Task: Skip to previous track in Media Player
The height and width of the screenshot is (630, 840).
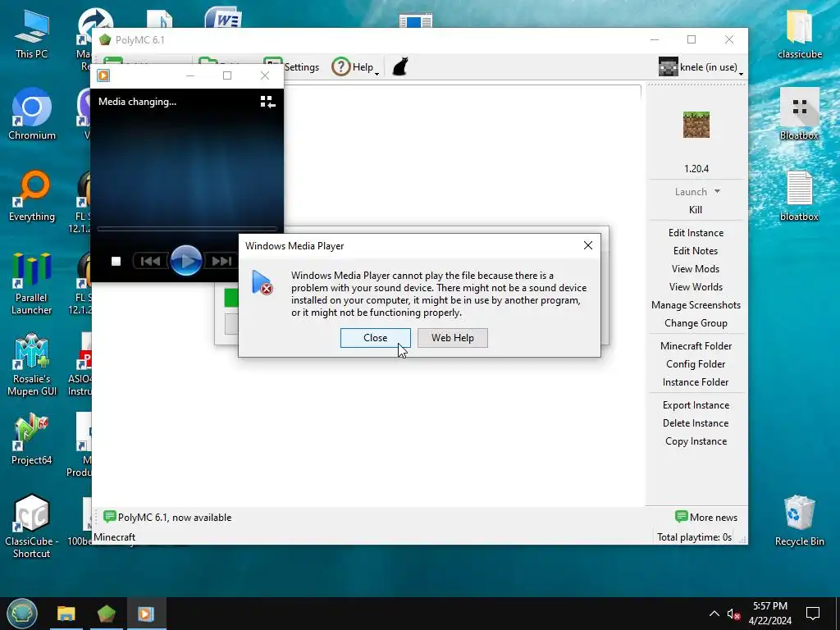Action: 151,261
